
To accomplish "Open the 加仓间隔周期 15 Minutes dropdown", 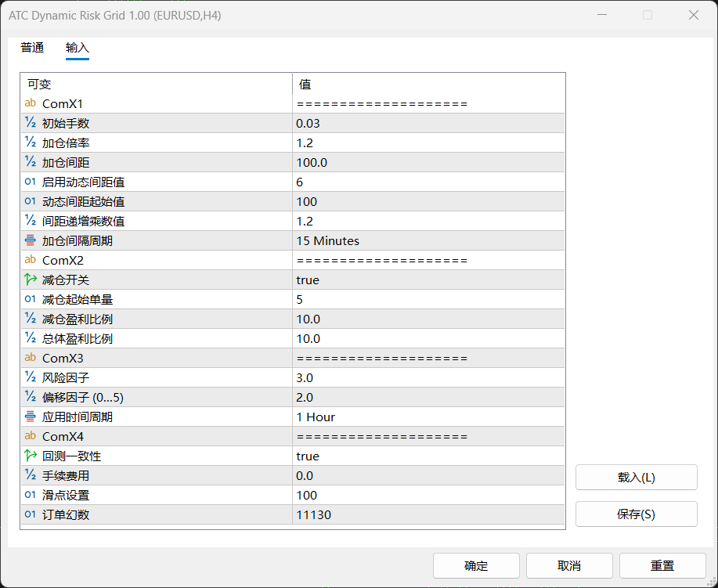I will tap(428, 240).
